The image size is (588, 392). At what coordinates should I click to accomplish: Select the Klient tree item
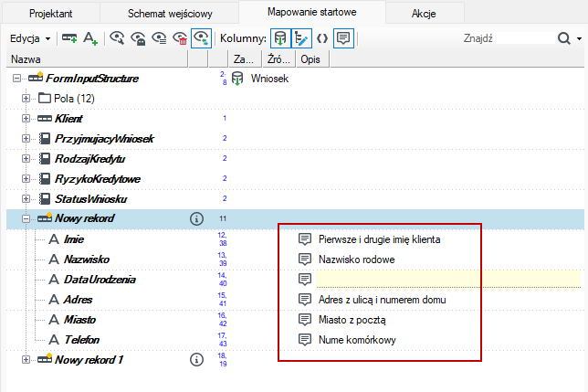click(x=68, y=119)
